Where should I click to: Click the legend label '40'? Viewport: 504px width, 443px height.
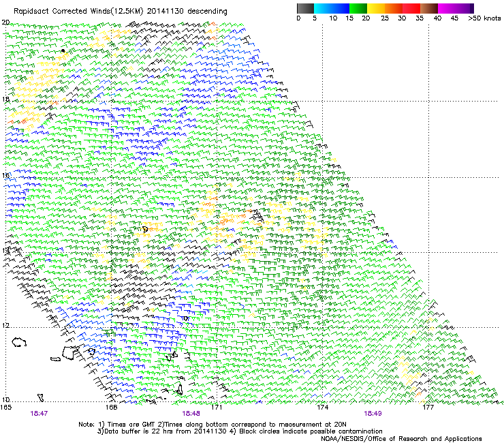(437, 18)
